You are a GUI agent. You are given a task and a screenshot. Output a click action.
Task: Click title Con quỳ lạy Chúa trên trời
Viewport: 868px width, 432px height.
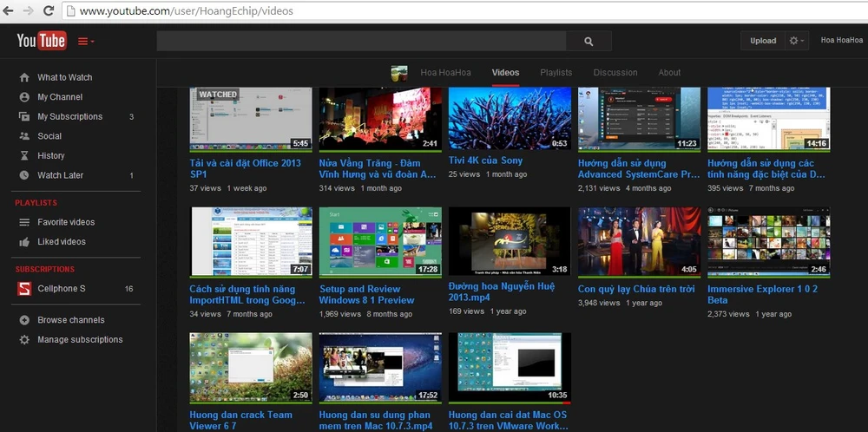pyautogui.click(x=636, y=289)
